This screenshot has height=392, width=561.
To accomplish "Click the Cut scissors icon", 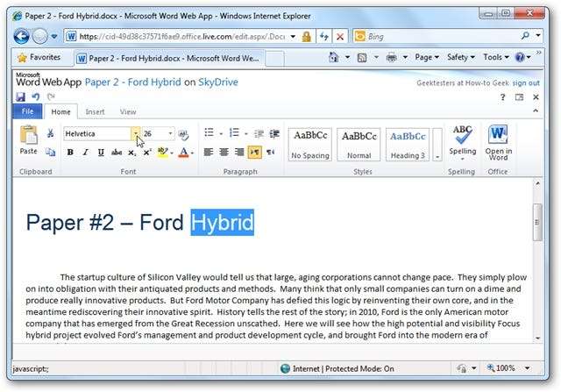I will [50, 133].
